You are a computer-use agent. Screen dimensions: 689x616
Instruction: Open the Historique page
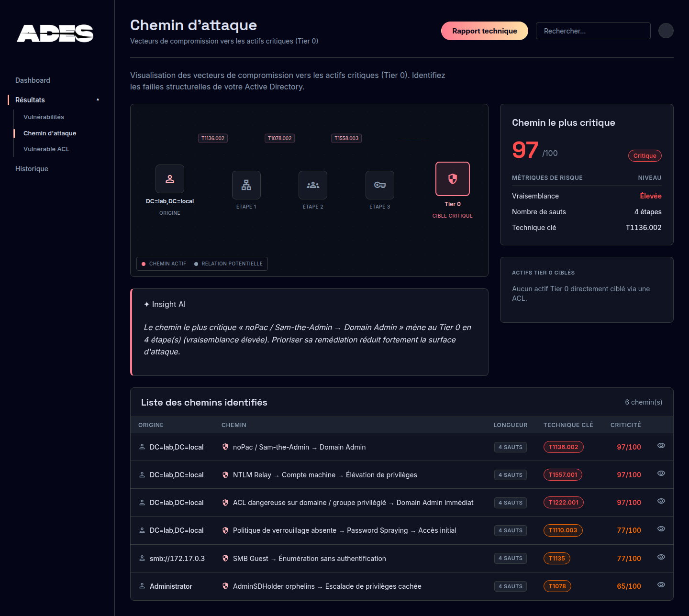point(32,169)
